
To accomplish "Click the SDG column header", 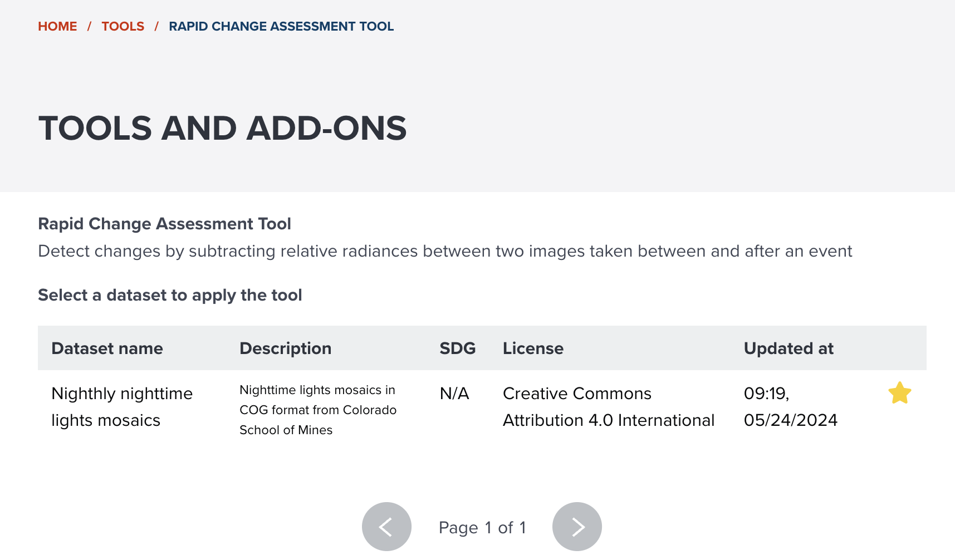I will tap(457, 348).
